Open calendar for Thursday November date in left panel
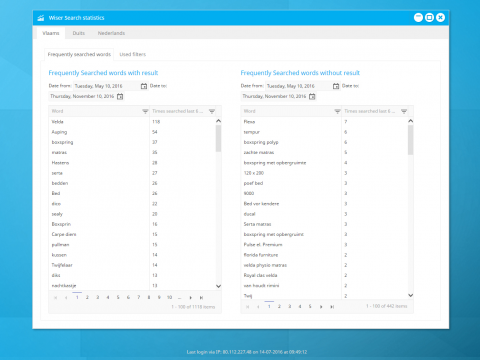 [x=120, y=96]
